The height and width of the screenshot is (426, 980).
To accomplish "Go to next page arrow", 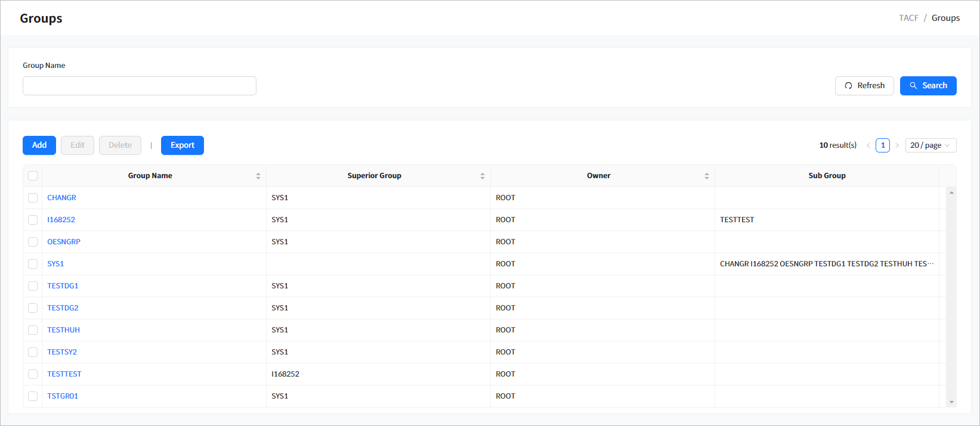I will (897, 145).
